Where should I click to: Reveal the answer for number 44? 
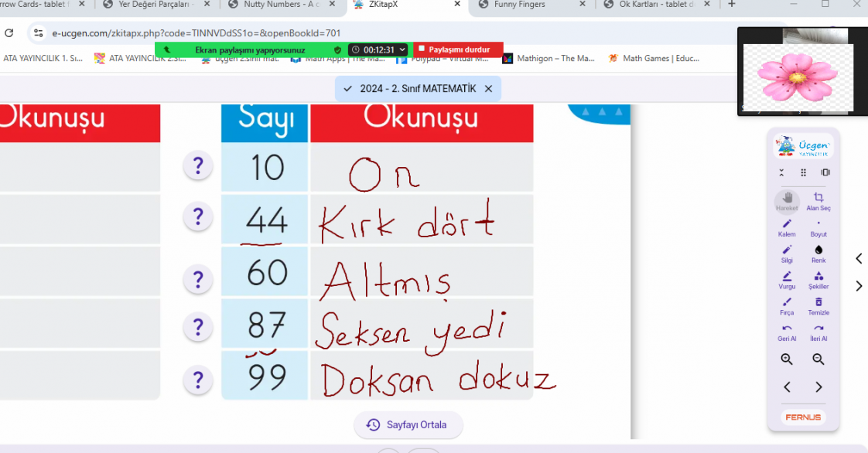tap(198, 217)
